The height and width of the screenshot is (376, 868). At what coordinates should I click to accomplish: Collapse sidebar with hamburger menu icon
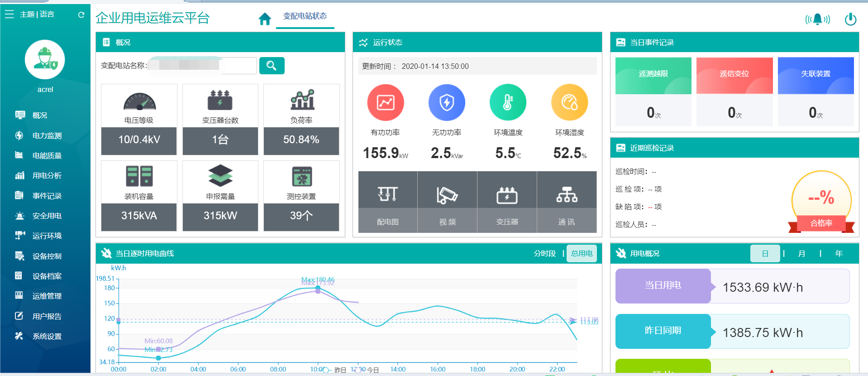[10, 14]
